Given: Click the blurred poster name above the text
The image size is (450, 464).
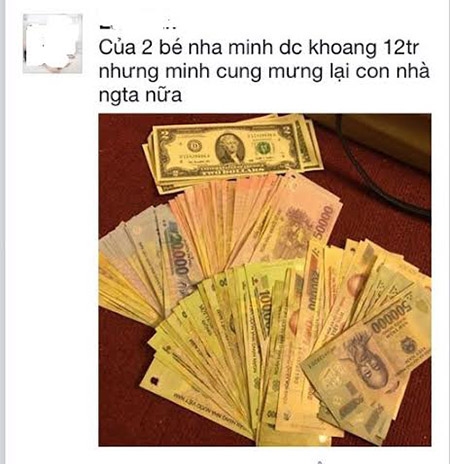Looking at the screenshot, I should pos(138,27).
